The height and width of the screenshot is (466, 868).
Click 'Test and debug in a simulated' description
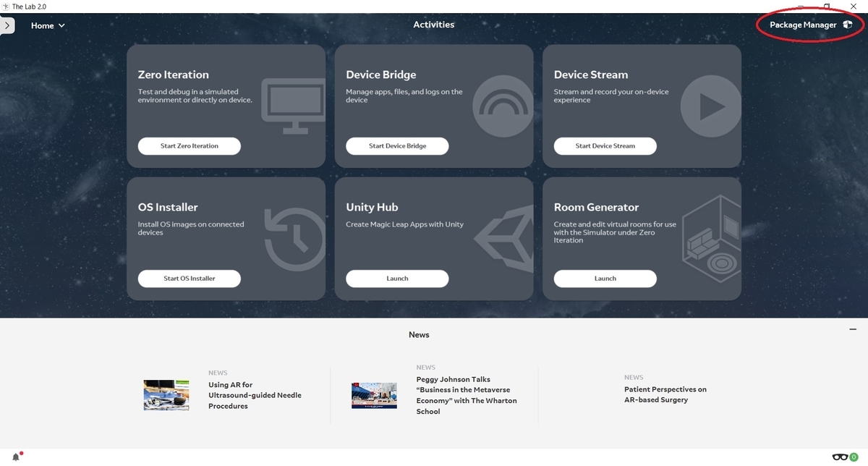[195, 96]
